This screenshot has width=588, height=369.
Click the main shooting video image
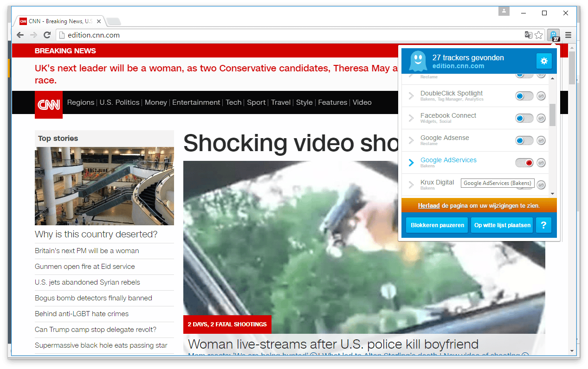364,247
